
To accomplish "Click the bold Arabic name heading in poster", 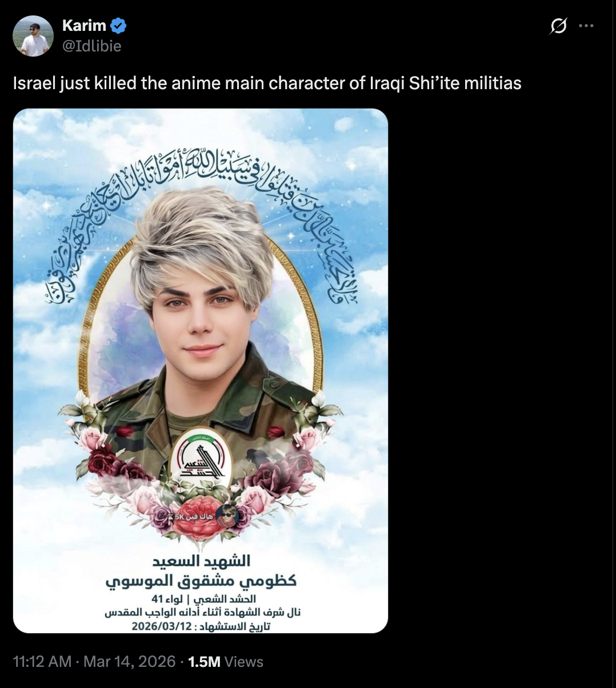I will [201, 581].
